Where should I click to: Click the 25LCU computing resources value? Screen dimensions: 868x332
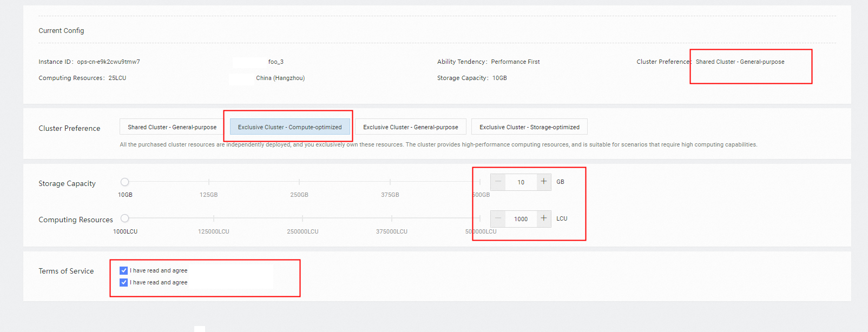tap(117, 78)
